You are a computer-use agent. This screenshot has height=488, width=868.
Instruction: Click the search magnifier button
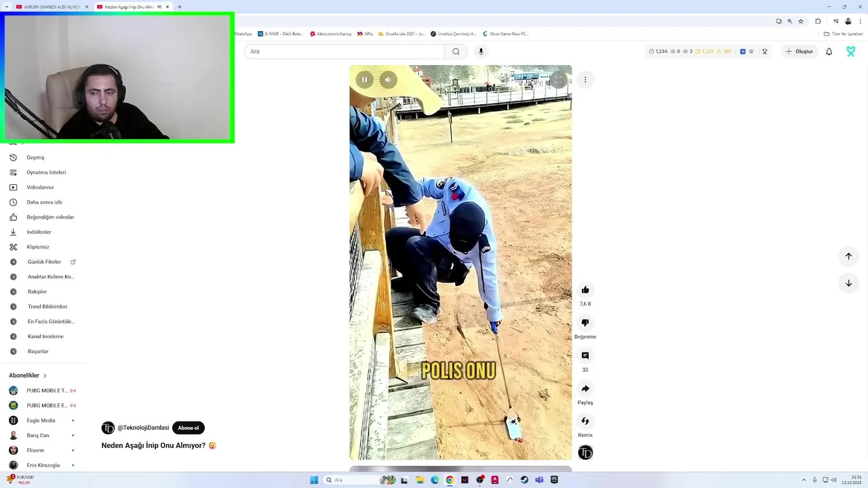456,52
